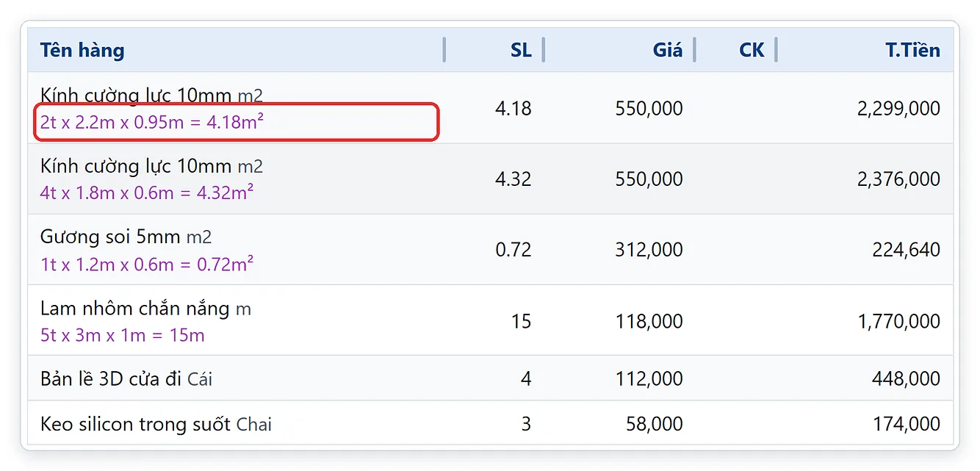The height and width of the screenshot is (471, 980).
Task: Click the Lam nhôm chắn nắng row
Action: click(x=491, y=320)
